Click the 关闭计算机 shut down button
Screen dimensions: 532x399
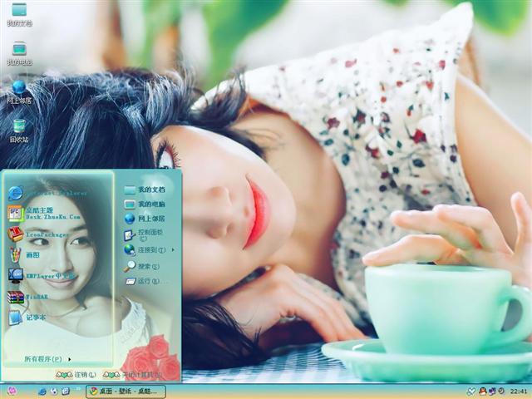tap(132, 375)
